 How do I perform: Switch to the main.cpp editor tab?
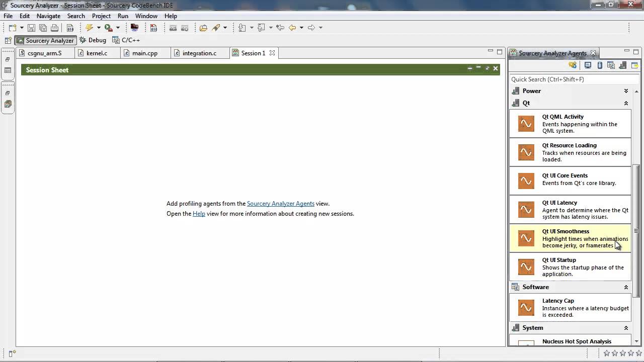(x=144, y=53)
